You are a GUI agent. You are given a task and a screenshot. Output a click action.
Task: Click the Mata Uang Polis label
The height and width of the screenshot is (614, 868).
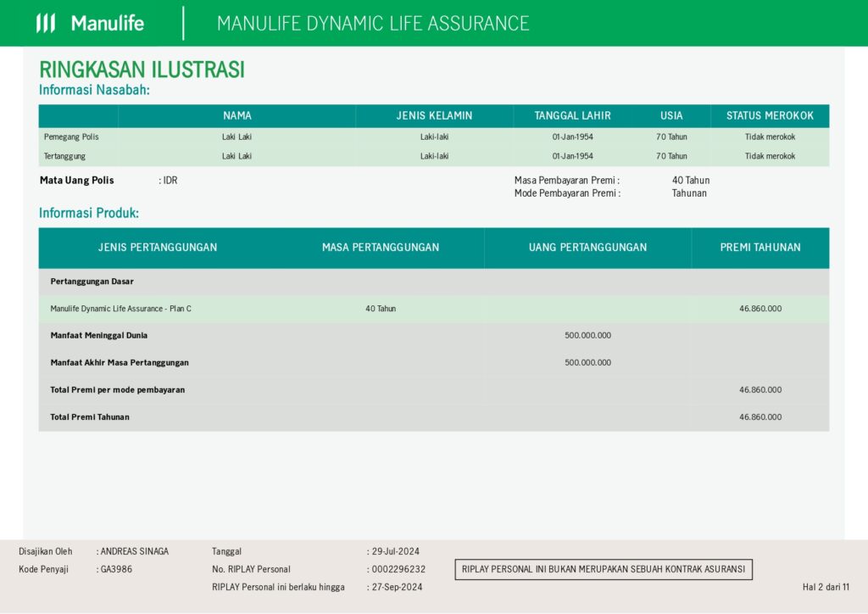(76, 181)
